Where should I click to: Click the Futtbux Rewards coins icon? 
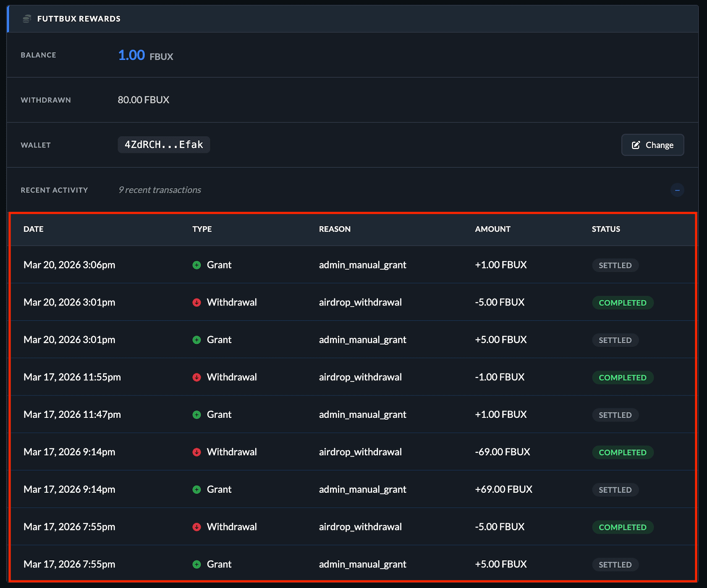click(27, 19)
